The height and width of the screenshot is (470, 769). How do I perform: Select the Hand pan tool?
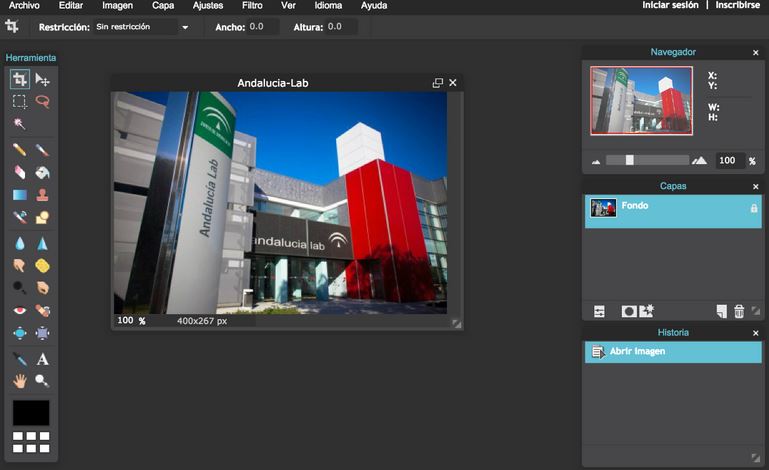pos(20,381)
